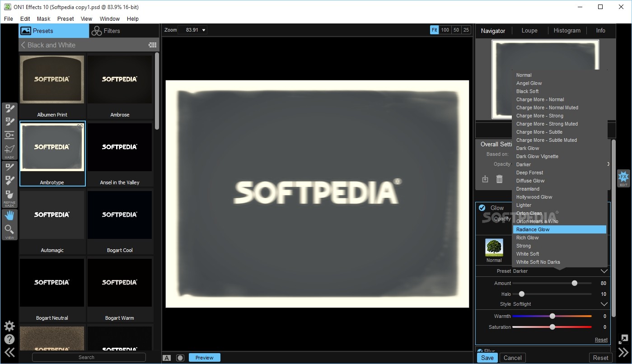632x364 pixels.
Task: Toggle the mask view circle icon
Action: coord(180,358)
